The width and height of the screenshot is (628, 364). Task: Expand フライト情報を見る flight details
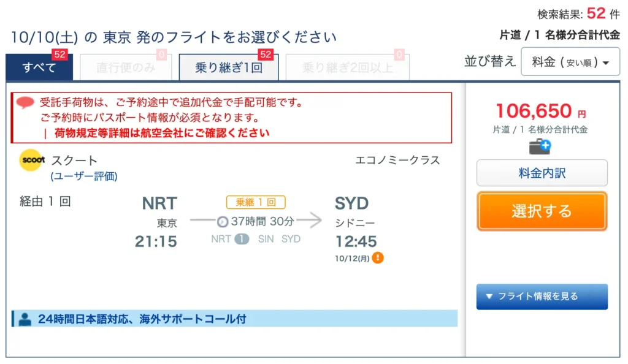click(542, 297)
